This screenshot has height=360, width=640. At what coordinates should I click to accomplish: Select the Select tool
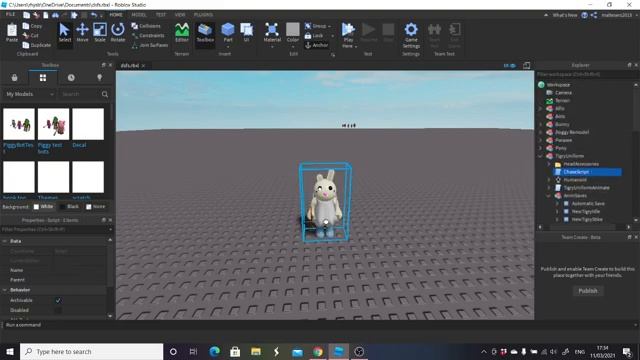(x=64, y=33)
